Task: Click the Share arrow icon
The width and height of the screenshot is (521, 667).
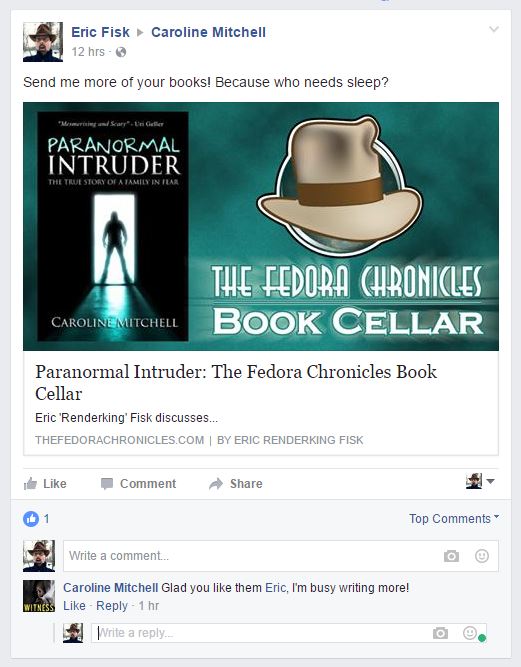Action: point(216,484)
